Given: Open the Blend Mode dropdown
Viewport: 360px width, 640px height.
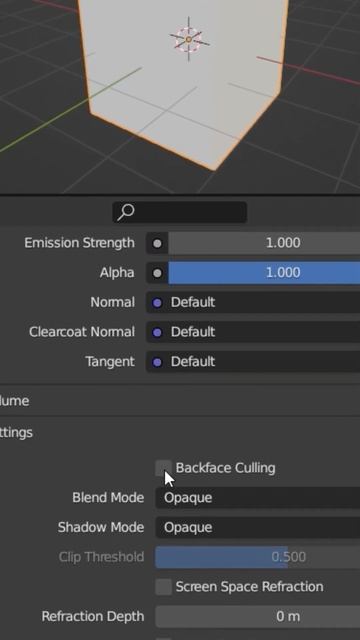Looking at the screenshot, I should 258,498.
